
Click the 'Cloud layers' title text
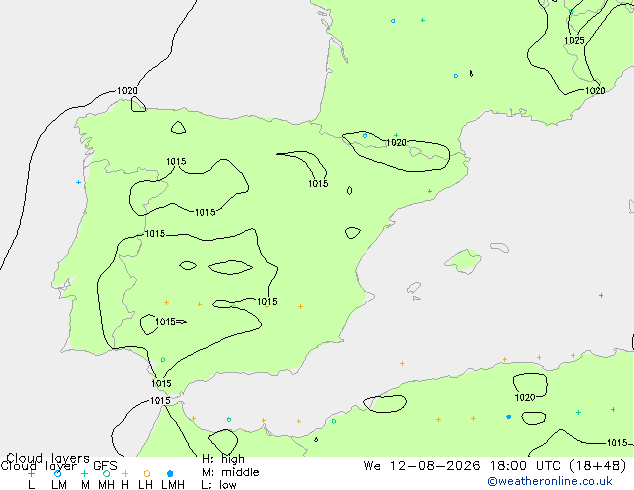coord(48,458)
